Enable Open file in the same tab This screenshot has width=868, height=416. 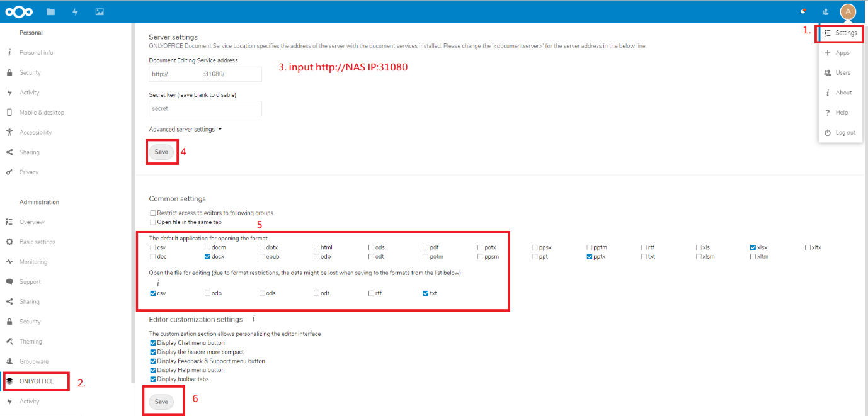pyautogui.click(x=153, y=222)
